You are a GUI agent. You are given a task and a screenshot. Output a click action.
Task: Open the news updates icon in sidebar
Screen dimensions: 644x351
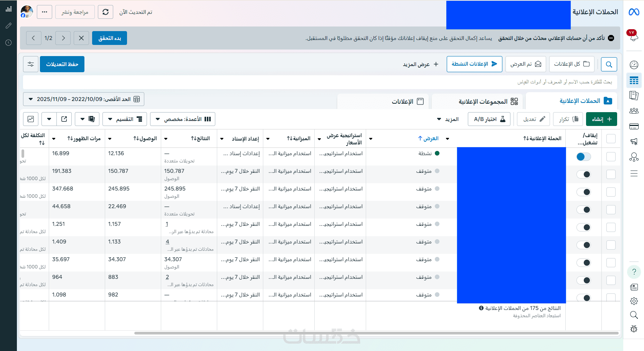pyautogui.click(x=634, y=287)
